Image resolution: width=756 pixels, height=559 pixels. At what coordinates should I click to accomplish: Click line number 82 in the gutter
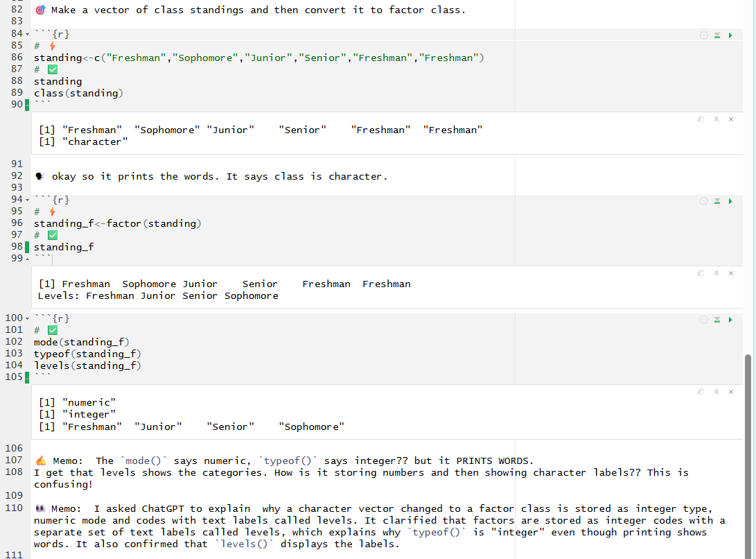tap(17, 10)
